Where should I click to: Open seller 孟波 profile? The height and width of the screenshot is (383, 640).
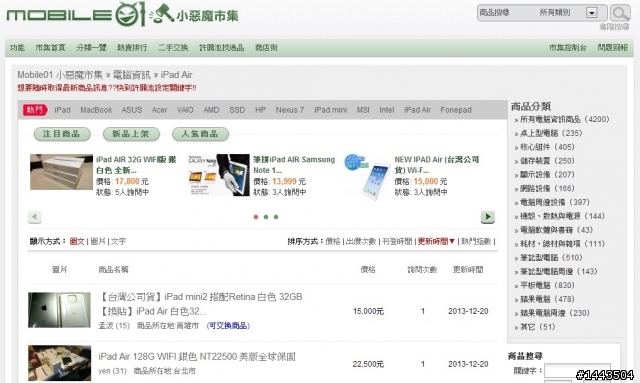click(114, 325)
